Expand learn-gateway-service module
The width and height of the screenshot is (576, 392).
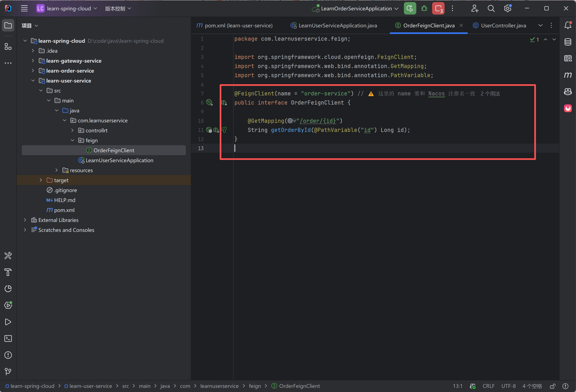33,61
